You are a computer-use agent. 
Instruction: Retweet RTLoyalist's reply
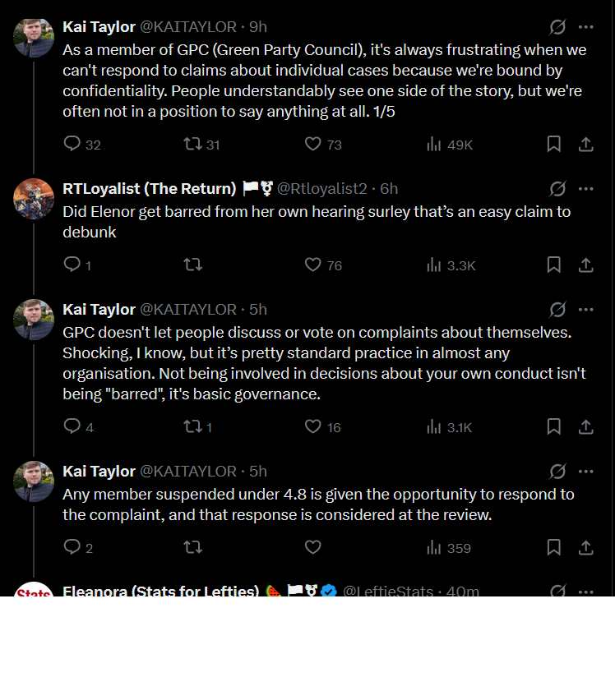[x=193, y=265]
